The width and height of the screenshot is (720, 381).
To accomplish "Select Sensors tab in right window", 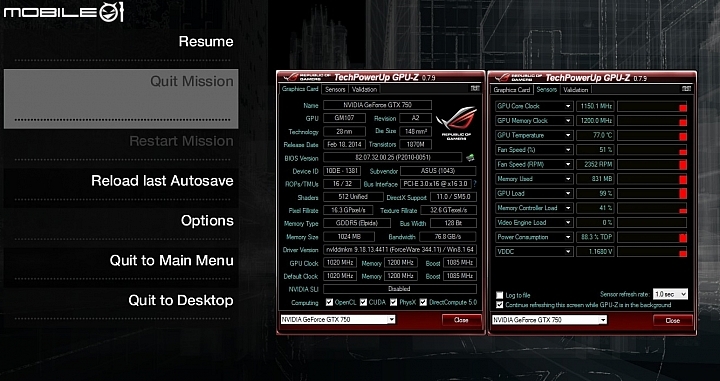I will click(546, 90).
